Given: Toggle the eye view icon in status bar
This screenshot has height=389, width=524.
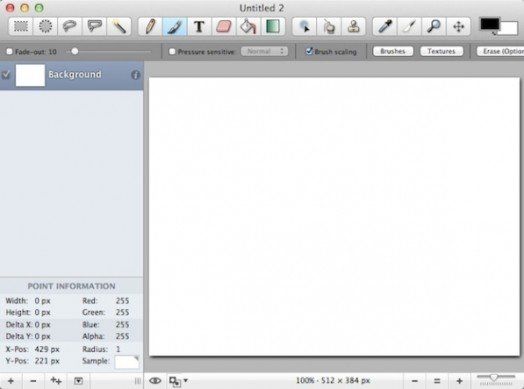Looking at the screenshot, I should click(155, 381).
